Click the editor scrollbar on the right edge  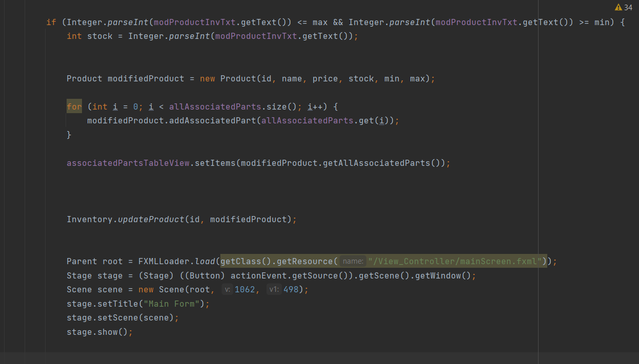[x=635, y=179]
